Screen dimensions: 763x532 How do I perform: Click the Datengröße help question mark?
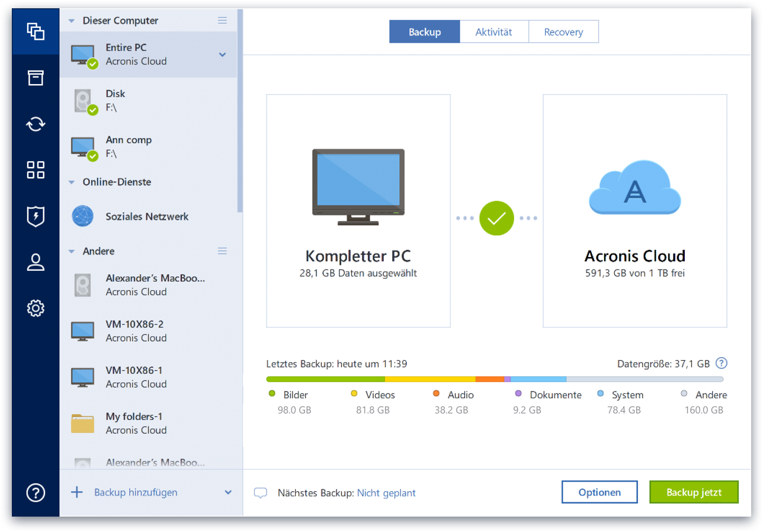pyautogui.click(x=722, y=363)
